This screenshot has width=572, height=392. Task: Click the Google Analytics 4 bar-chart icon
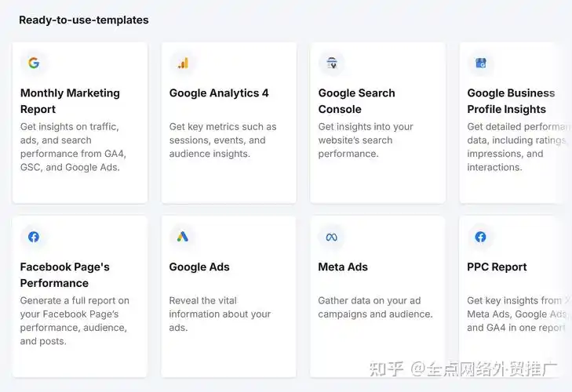[x=183, y=64]
